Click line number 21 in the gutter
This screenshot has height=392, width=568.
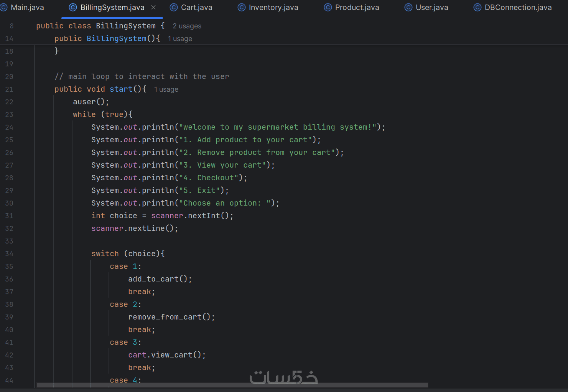(x=9, y=89)
